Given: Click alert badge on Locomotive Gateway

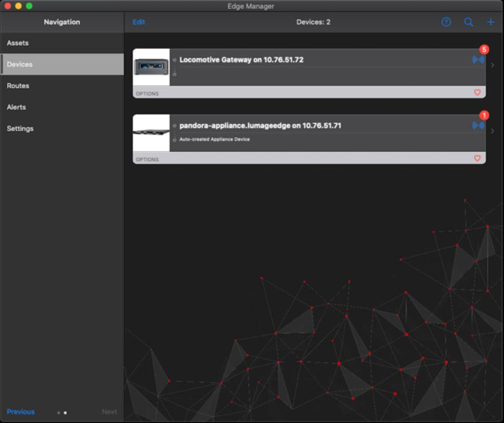Looking at the screenshot, I should (484, 49).
